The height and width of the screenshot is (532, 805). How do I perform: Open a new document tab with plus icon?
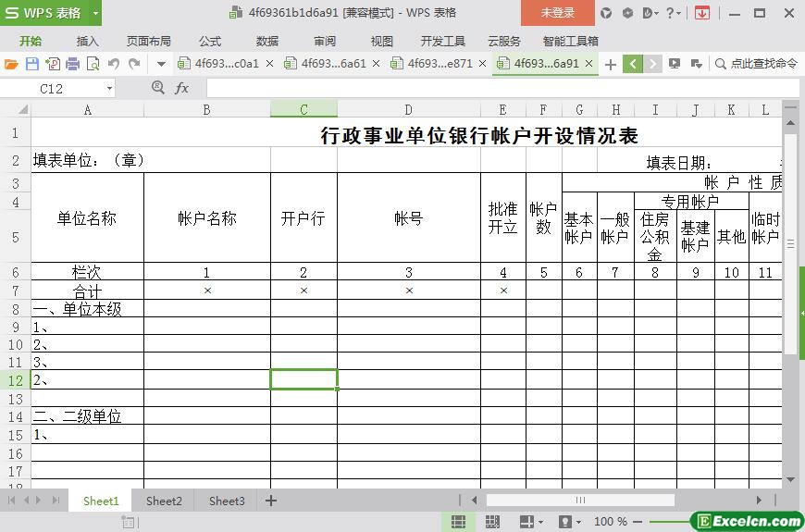coord(610,64)
